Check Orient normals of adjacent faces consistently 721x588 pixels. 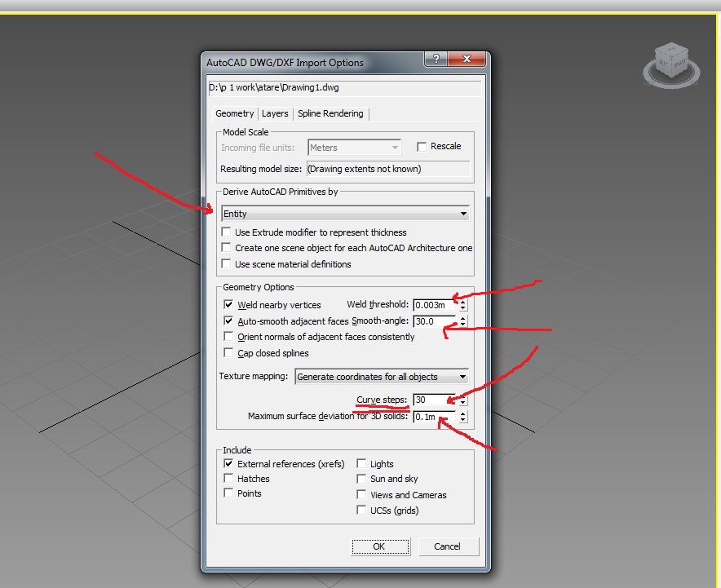pyautogui.click(x=228, y=337)
